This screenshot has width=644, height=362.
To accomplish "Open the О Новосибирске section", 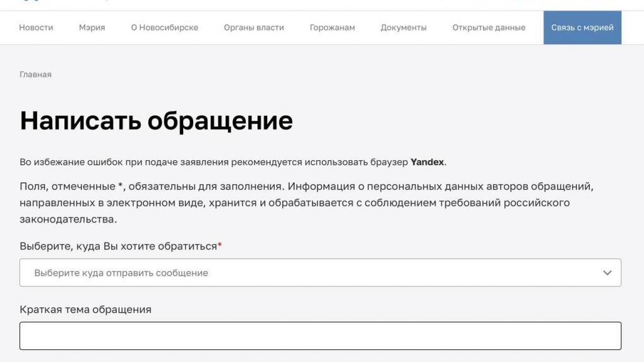I will pos(164,28).
